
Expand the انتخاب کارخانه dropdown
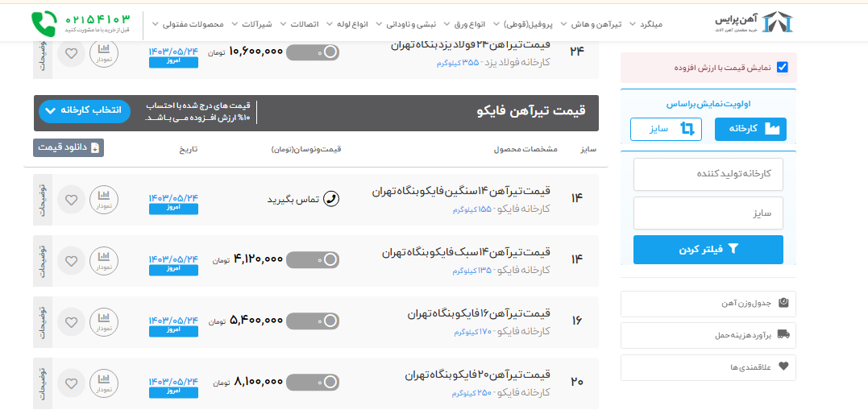pos(84,110)
